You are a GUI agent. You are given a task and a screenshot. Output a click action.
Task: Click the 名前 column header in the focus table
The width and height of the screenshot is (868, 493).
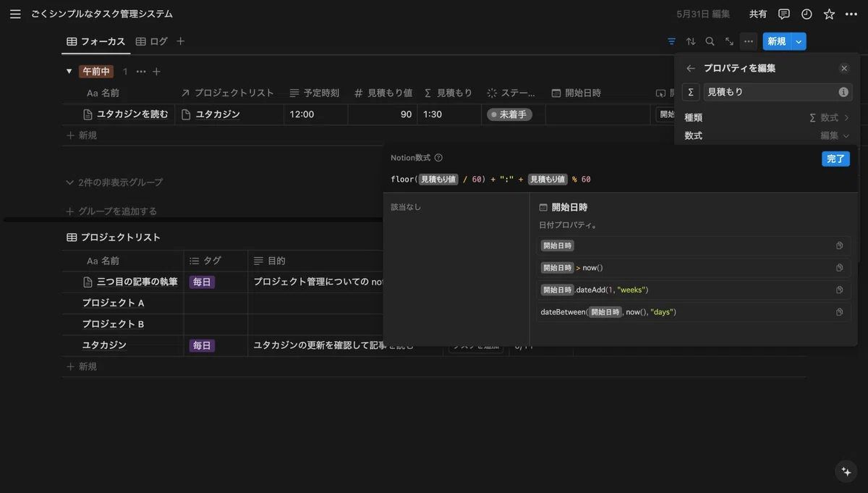pos(103,93)
